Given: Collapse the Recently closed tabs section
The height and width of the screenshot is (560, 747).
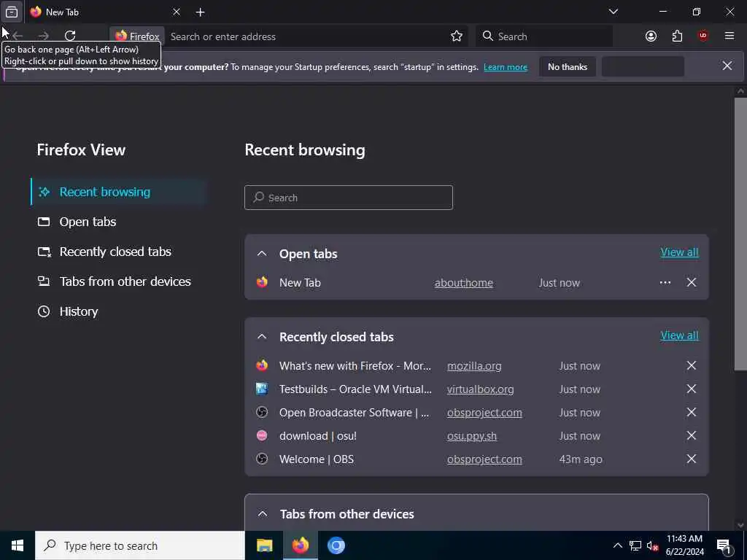Looking at the screenshot, I should [262, 337].
